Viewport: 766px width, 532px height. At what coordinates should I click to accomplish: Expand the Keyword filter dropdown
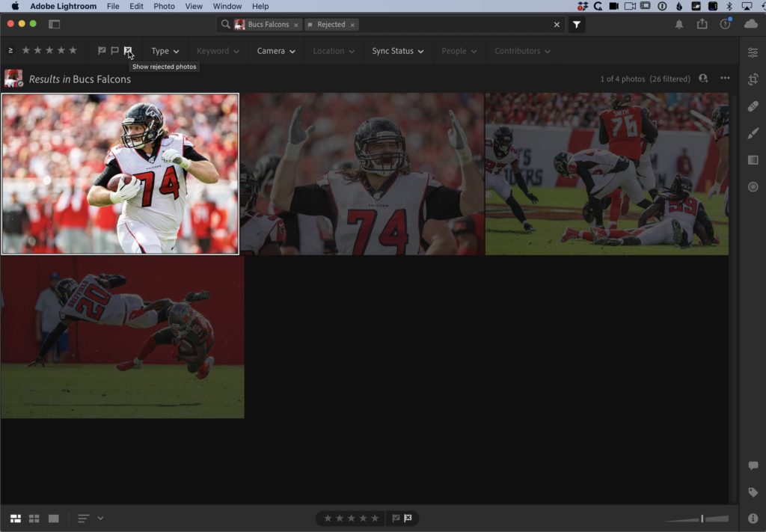[218, 51]
